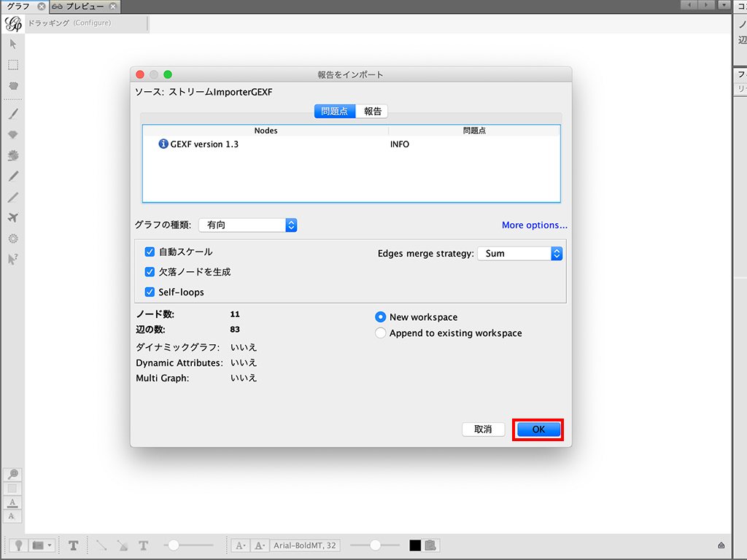
Task: Click the light bulb background icon
Action: (x=18, y=545)
